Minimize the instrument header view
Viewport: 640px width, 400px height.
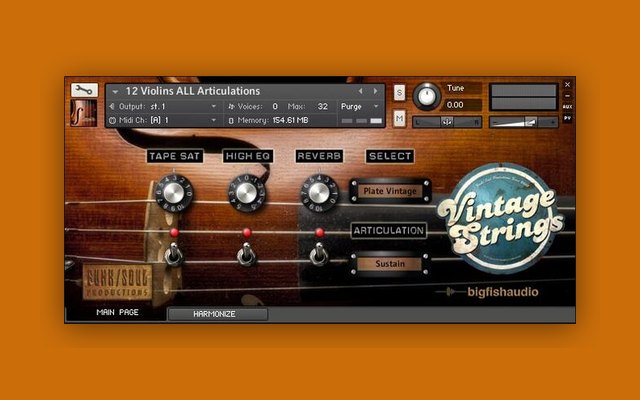click(567, 96)
